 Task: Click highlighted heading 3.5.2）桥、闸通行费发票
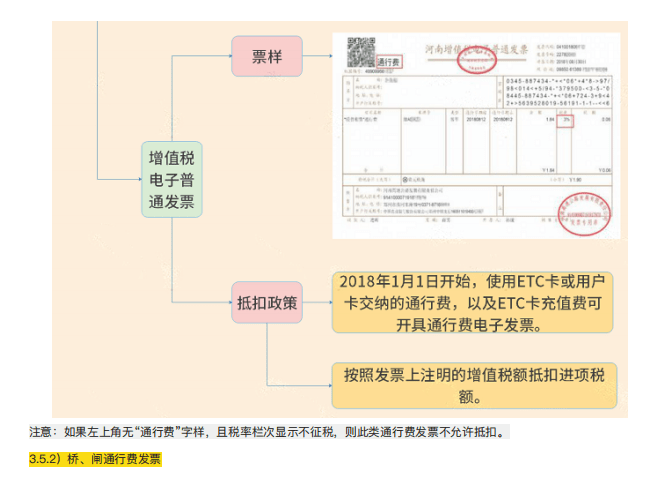(x=95, y=459)
